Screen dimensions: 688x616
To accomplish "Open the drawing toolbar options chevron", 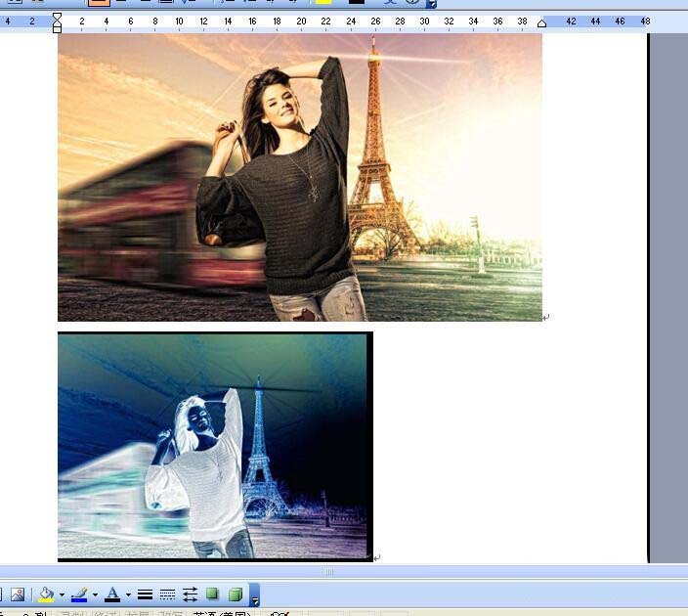I will coord(255,595).
